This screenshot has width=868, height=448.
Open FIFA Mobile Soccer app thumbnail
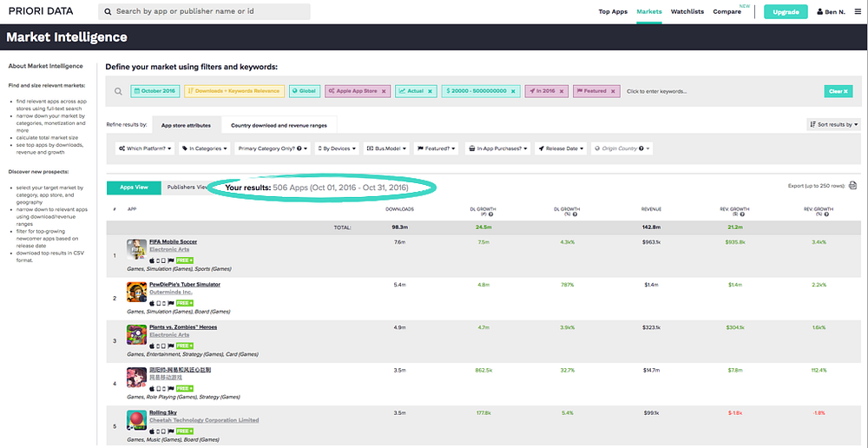coord(136,249)
